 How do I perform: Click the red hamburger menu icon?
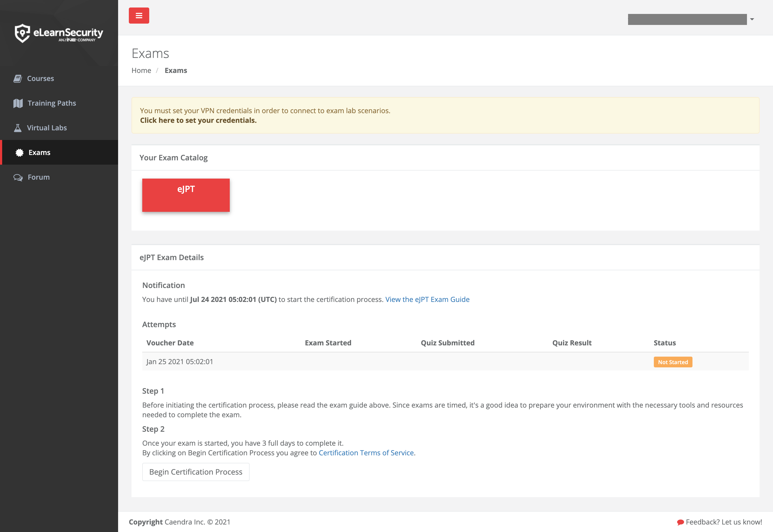point(139,15)
